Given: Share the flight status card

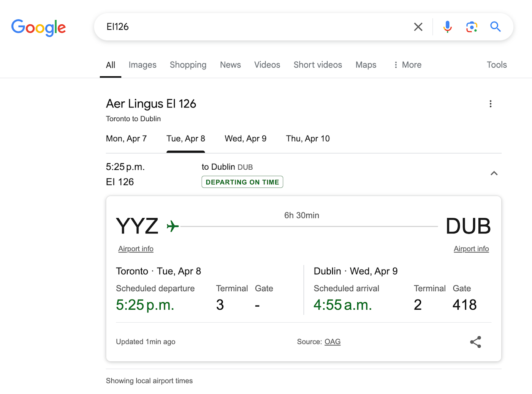Looking at the screenshot, I should click(475, 342).
